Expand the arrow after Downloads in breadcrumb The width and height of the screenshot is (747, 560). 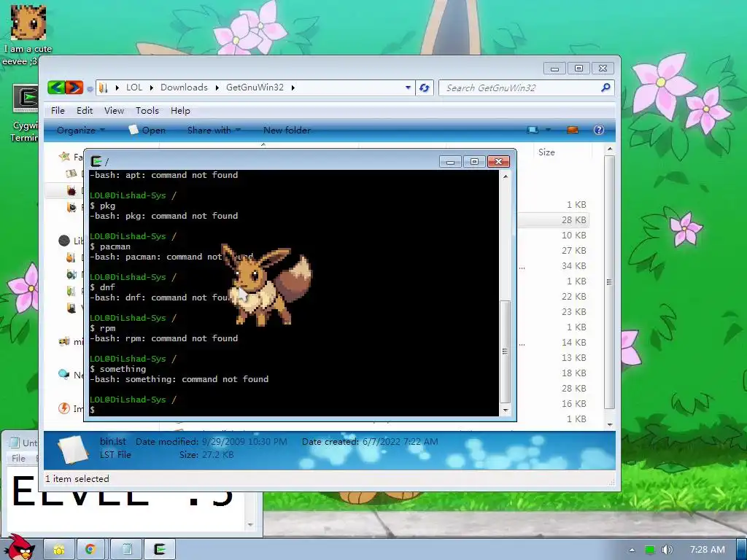(x=217, y=87)
